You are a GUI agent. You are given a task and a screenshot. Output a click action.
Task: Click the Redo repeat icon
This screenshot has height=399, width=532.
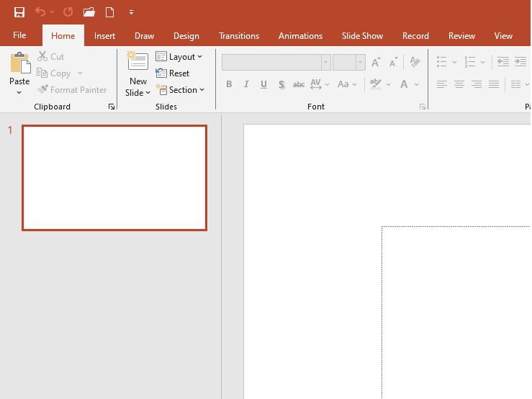coord(68,12)
